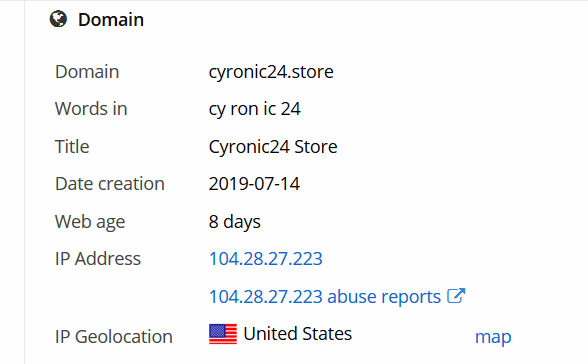Click the 'Domain' row label in table
The image size is (588, 364).
coord(87,72)
